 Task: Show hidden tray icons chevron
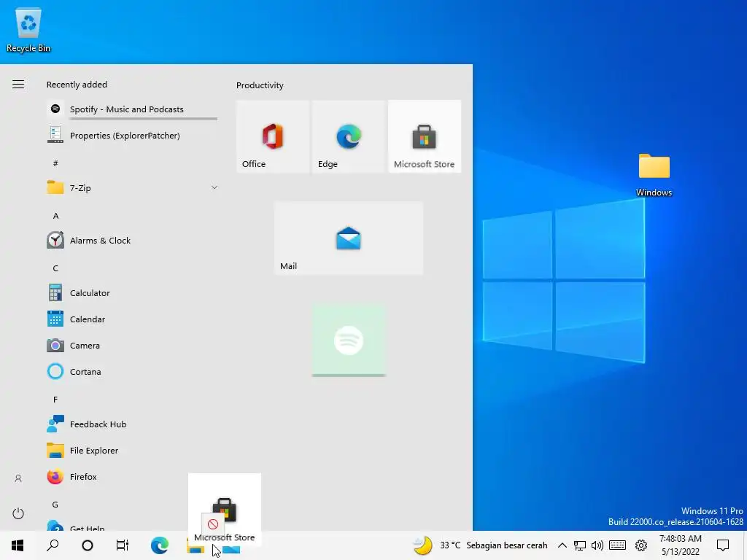[562, 545]
